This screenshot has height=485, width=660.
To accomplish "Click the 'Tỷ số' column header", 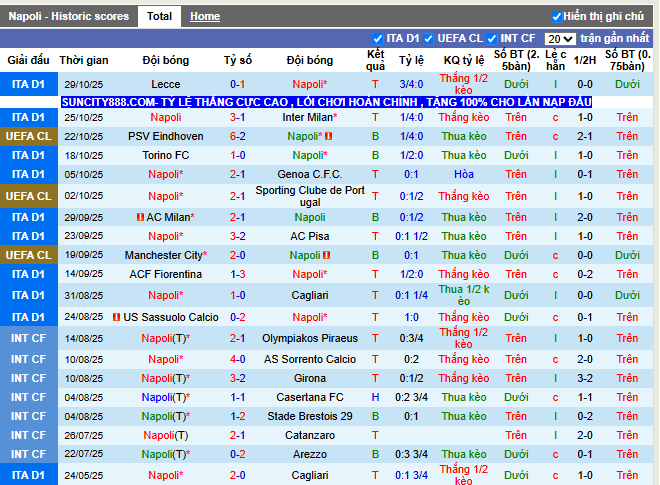I will click(238, 60).
